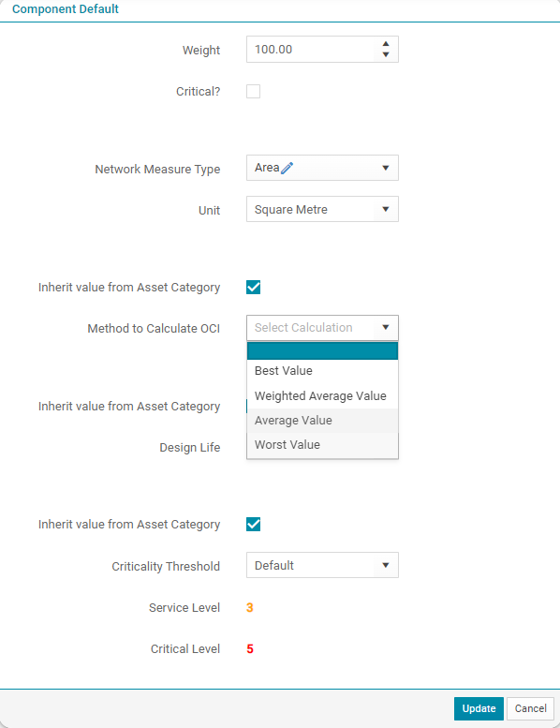Increase Weight using the up spinner arrow
The image size is (560, 728).
(x=386, y=44)
